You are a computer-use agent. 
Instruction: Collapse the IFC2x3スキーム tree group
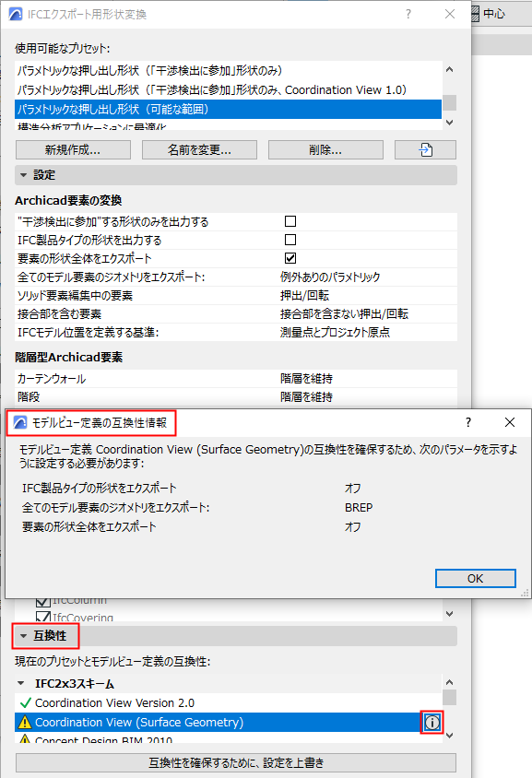coord(21,684)
